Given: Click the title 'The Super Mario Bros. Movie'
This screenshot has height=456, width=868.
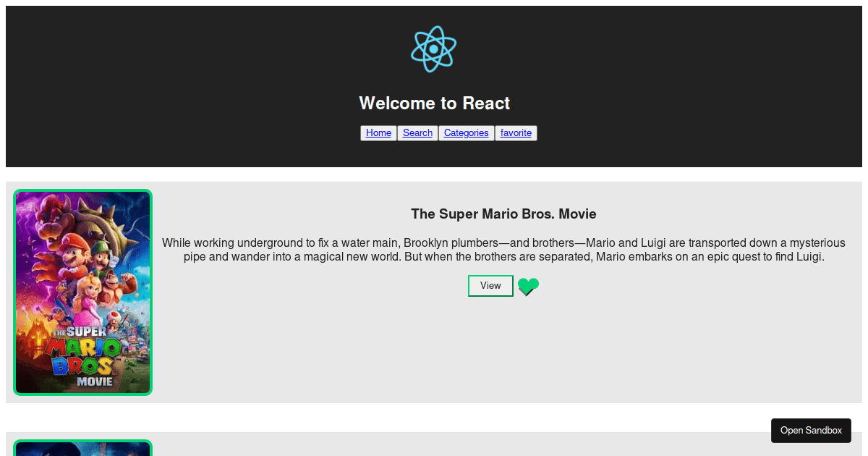Looking at the screenshot, I should (x=503, y=214).
